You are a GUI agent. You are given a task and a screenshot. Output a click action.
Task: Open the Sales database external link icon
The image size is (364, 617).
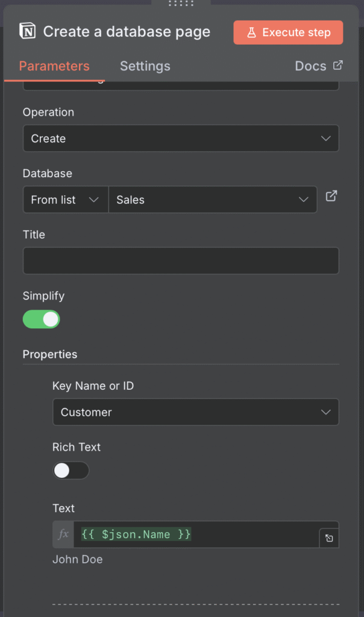click(x=331, y=196)
